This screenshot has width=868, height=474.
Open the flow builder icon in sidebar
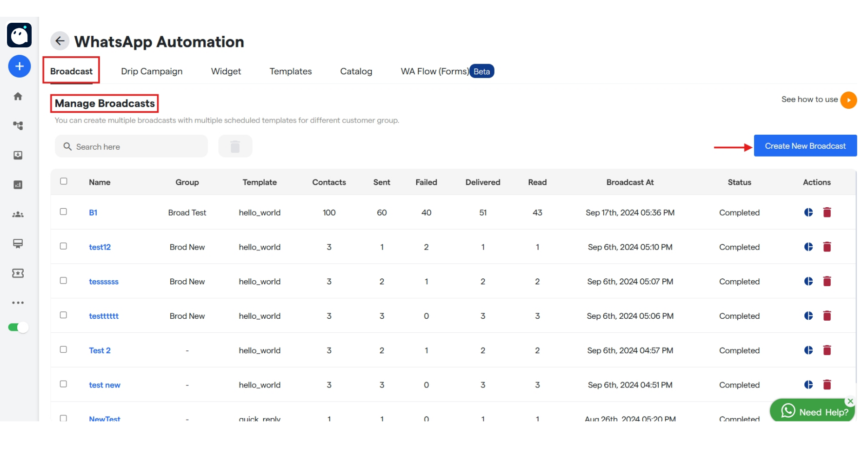pos(18,125)
